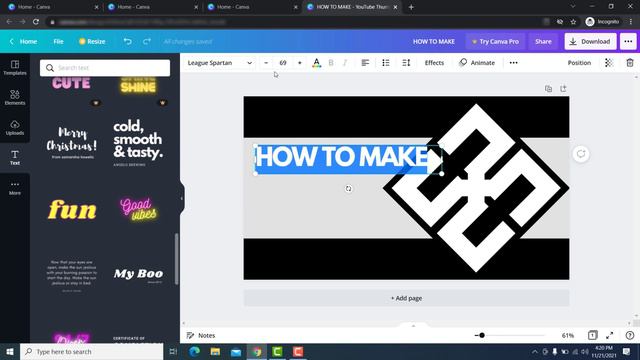The height and width of the screenshot is (360, 640).
Task: Select the SHINE neon text template
Action: click(138, 85)
